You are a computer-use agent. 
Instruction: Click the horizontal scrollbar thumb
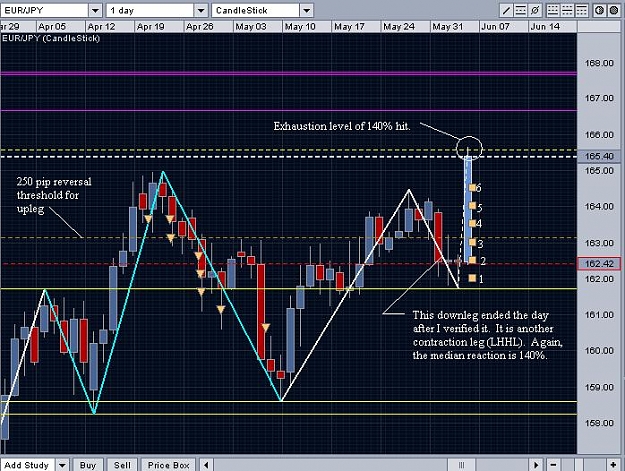tap(461, 465)
